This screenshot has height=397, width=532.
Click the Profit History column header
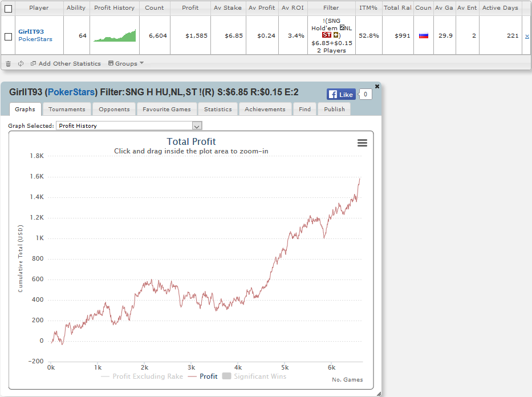click(115, 8)
